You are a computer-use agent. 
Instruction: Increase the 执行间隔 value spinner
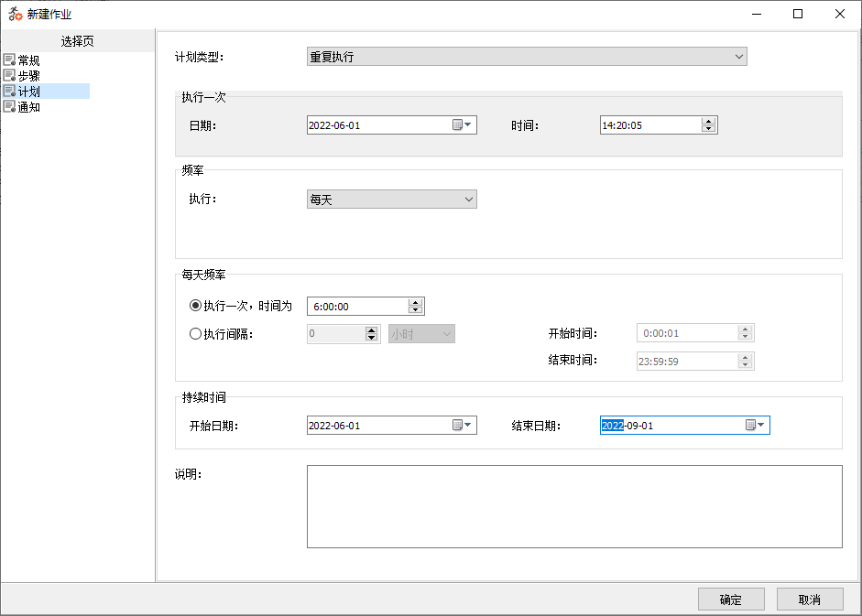[x=372, y=330]
